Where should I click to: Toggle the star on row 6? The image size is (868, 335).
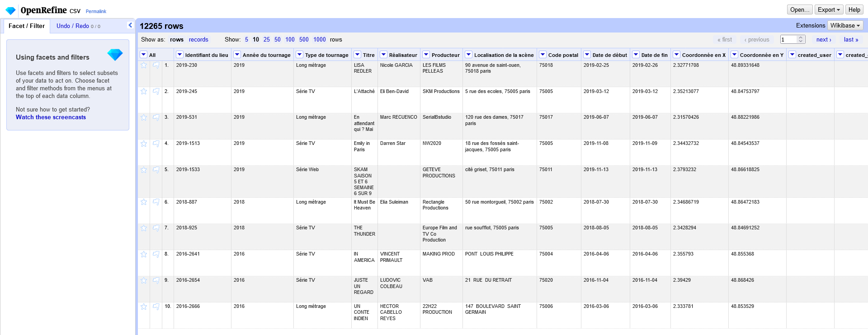tap(144, 202)
